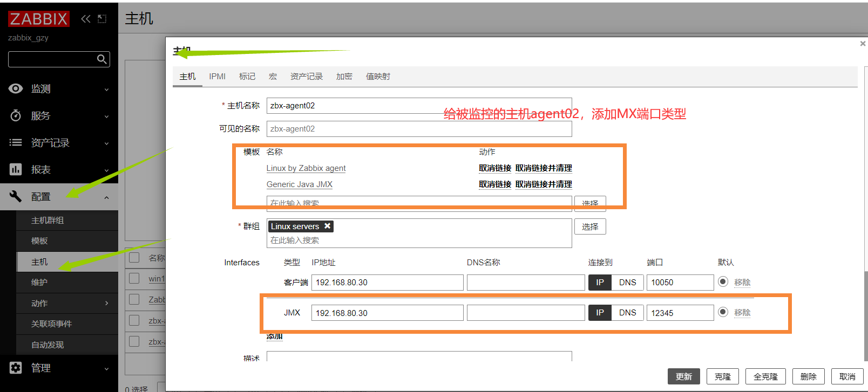
Task: Click the 更新 button
Action: click(x=684, y=376)
